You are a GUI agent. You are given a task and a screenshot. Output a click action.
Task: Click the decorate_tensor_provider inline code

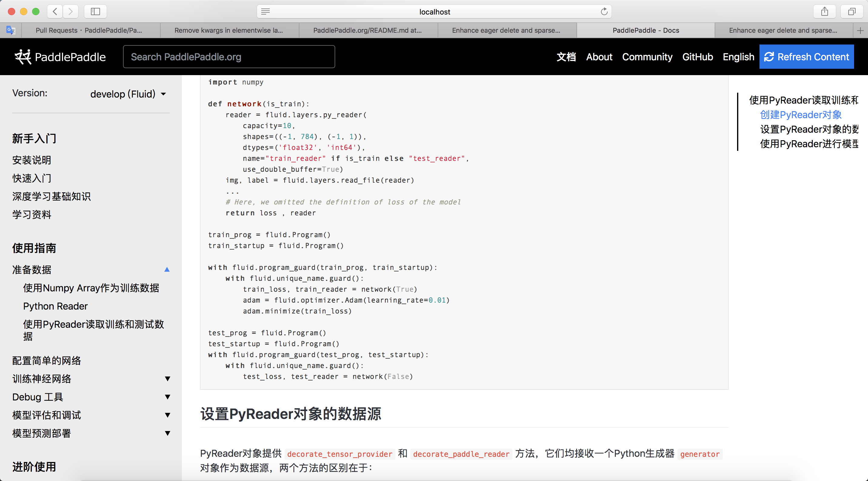[340, 454]
